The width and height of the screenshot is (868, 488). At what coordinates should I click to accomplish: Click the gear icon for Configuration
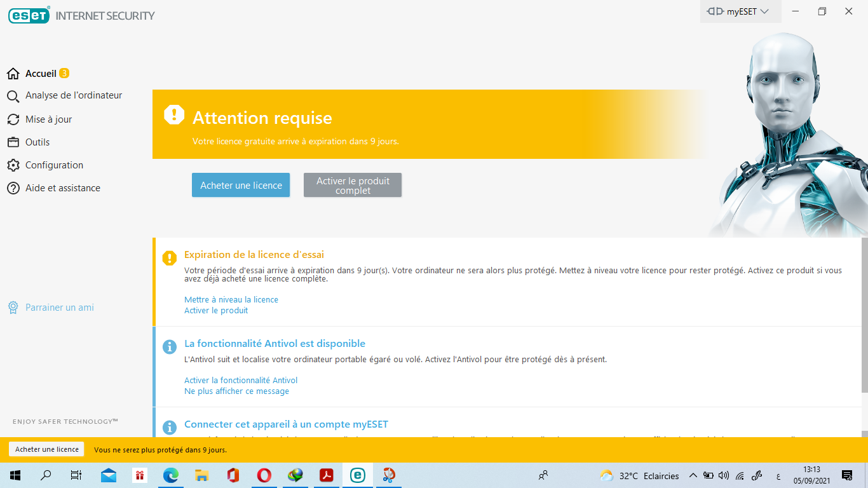13,165
